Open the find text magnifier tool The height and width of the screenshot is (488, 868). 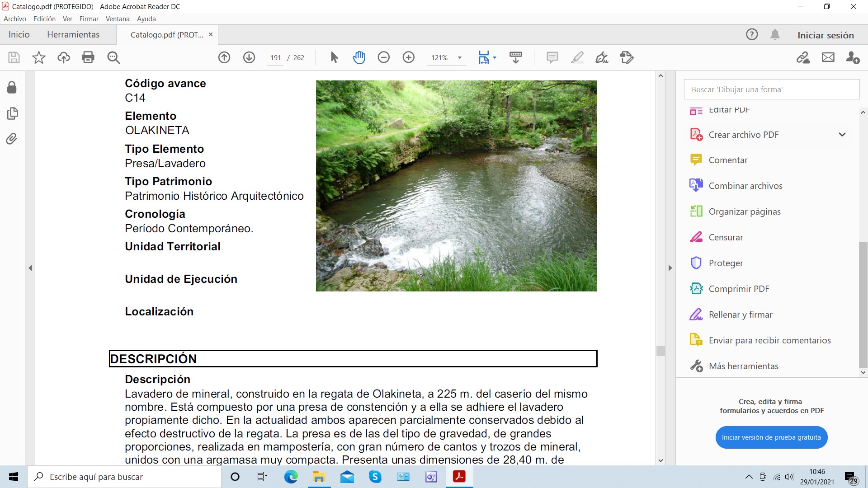click(x=113, y=57)
